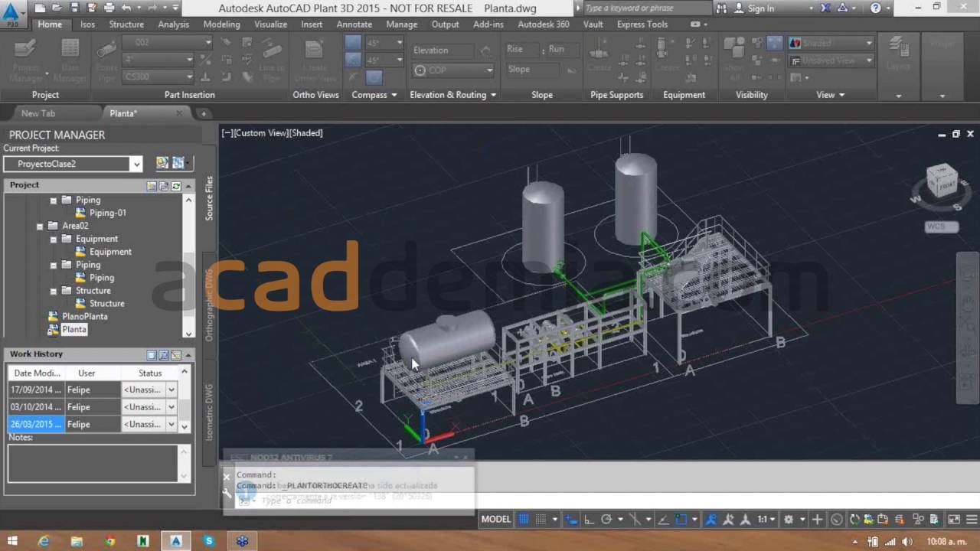
Task: Toggle the drawing grid display in status bar
Action: click(x=524, y=520)
